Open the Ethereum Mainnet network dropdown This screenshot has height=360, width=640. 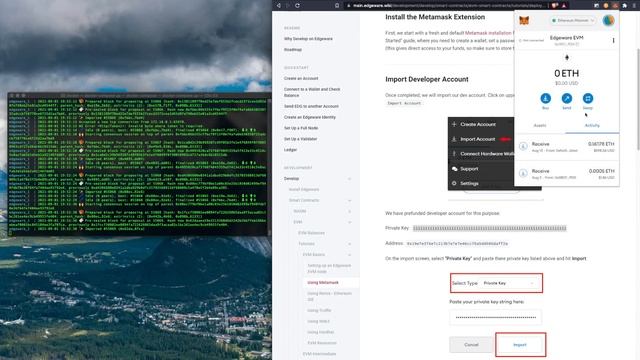573,20
